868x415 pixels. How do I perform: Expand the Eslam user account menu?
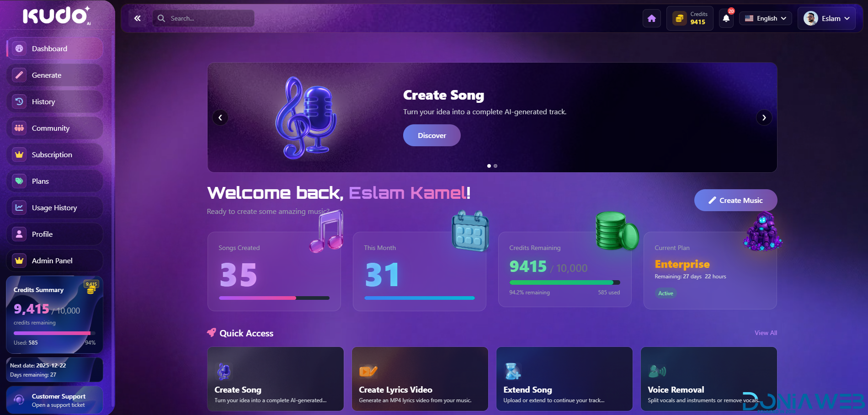826,18
